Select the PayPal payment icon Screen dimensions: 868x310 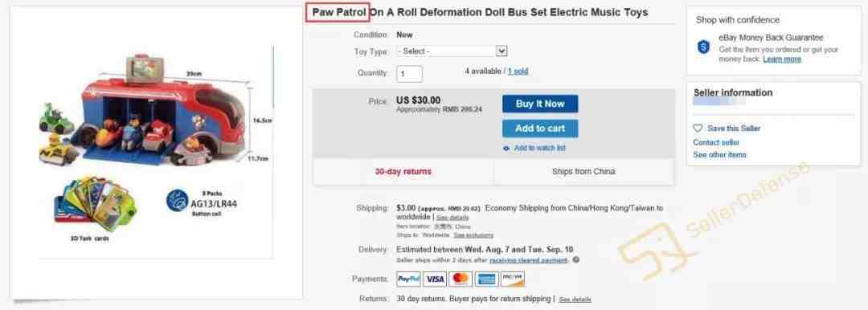coord(408,279)
